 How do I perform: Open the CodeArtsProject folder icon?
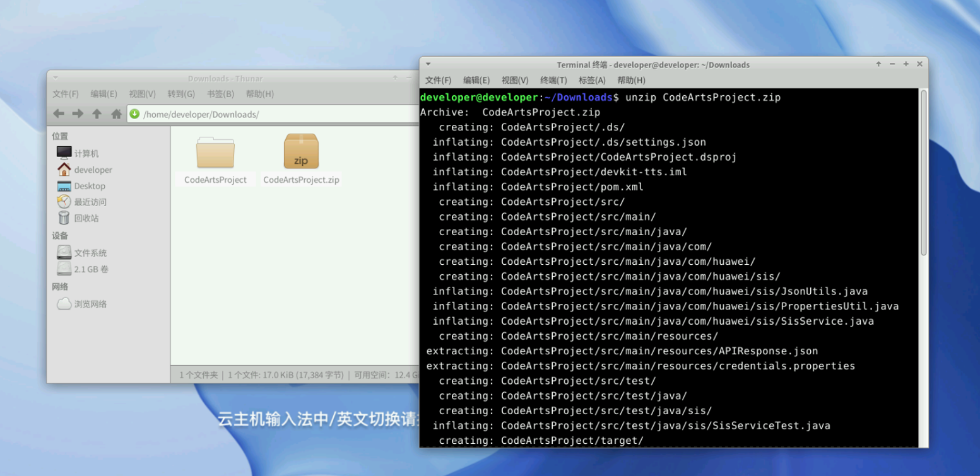(x=215, y=152)
